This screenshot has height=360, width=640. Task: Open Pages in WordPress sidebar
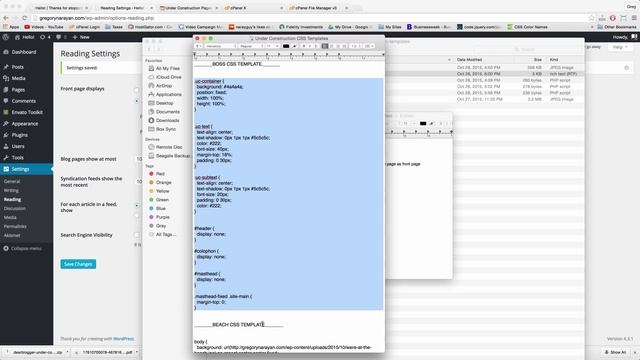coord(18,90)
